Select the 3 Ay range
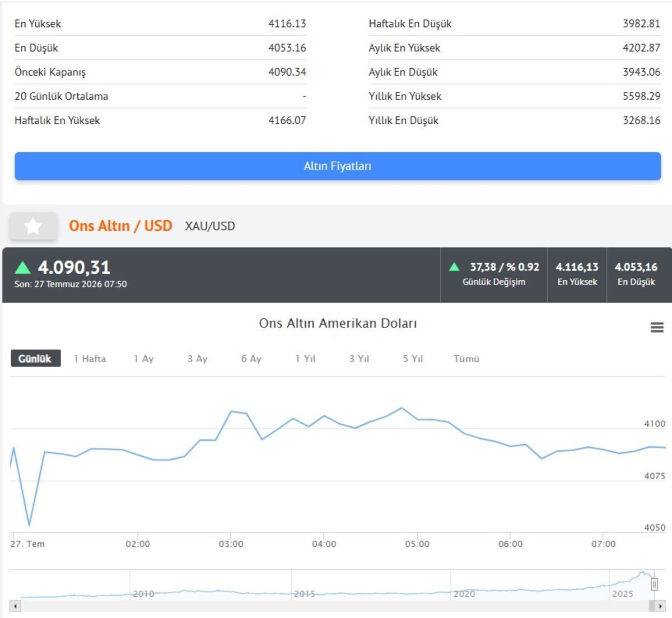The height and width of the screenshot is (618, 672). (197, 359)
